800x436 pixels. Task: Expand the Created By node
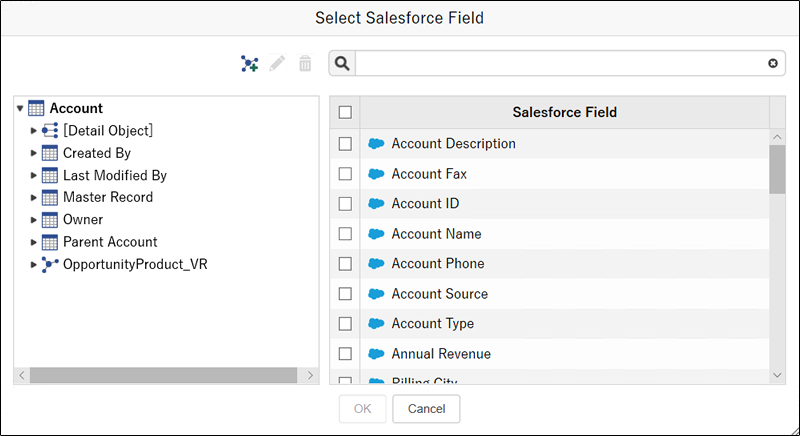click(33, 153)
